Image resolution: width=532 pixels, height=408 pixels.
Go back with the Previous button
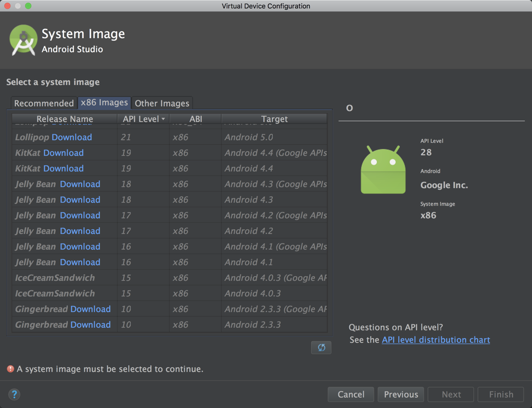pyautogui.click(x=401, y=394)
